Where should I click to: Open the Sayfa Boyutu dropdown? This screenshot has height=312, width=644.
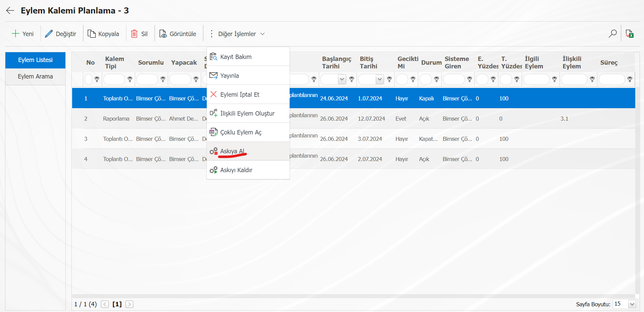pos(632,304)
